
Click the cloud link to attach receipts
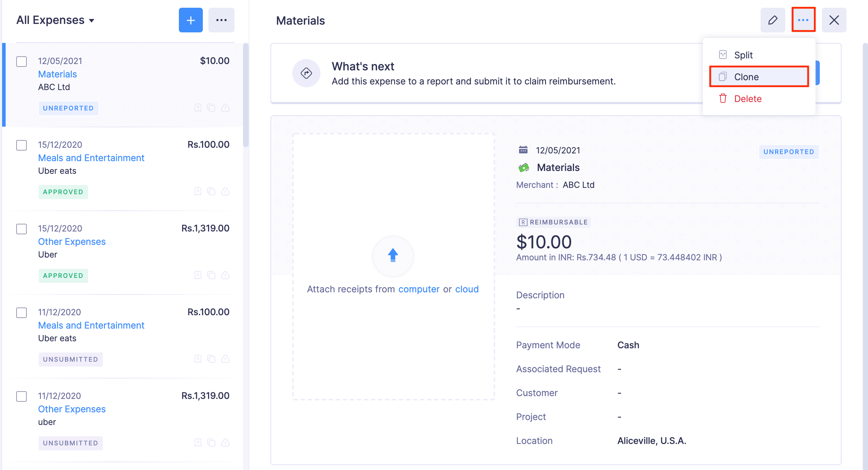point(467,289)
